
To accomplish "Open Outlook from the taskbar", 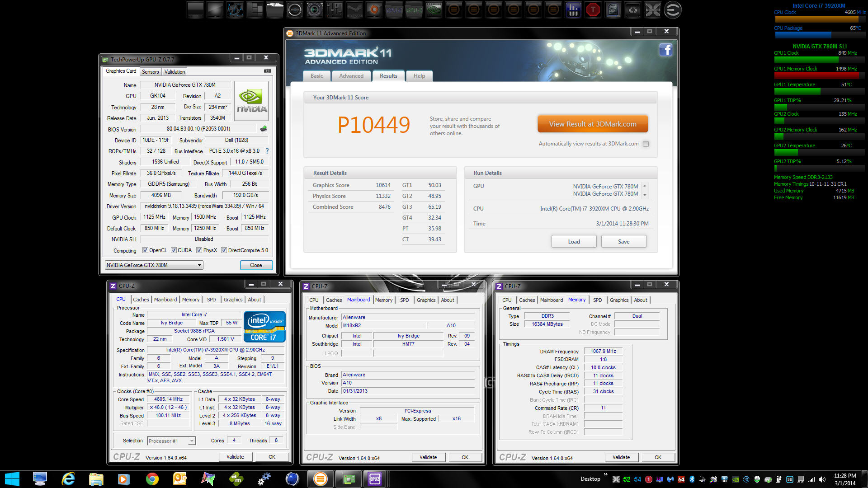I will click(180, 479).
